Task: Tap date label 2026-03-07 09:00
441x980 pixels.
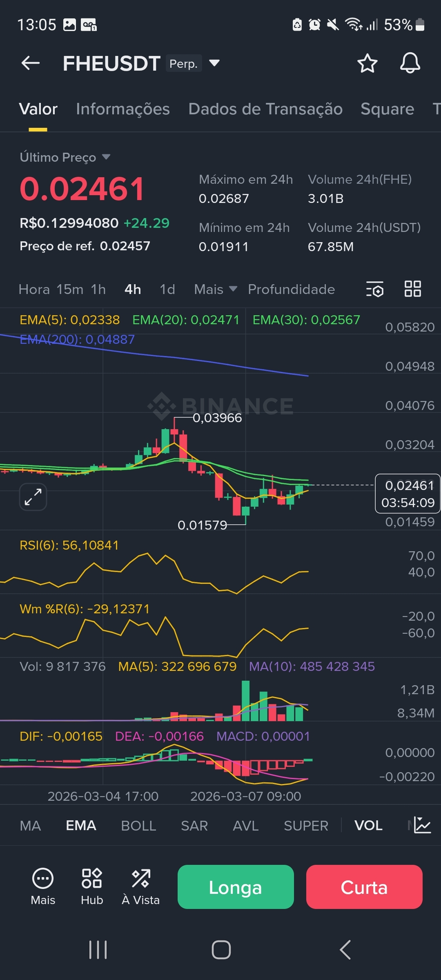Action: (245, 796)
